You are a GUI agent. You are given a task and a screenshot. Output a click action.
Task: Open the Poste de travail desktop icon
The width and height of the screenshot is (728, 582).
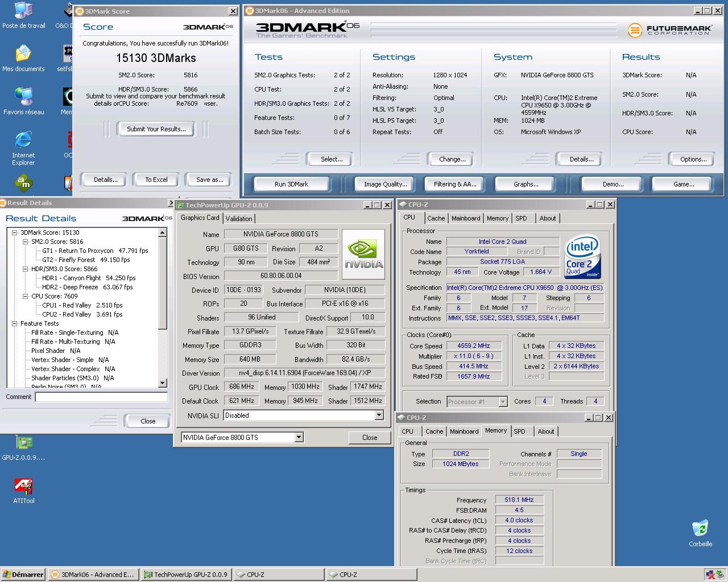coord(23,15)
